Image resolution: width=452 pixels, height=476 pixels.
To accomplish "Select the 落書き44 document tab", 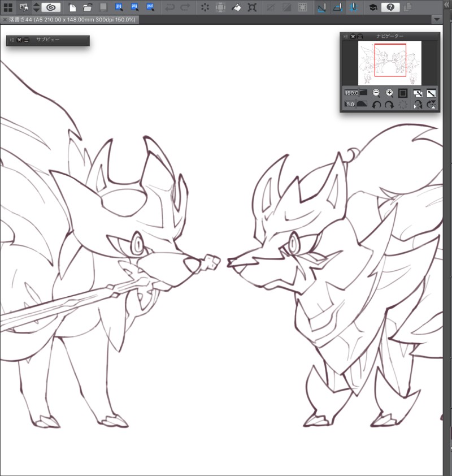I will (x=72, y=20).
